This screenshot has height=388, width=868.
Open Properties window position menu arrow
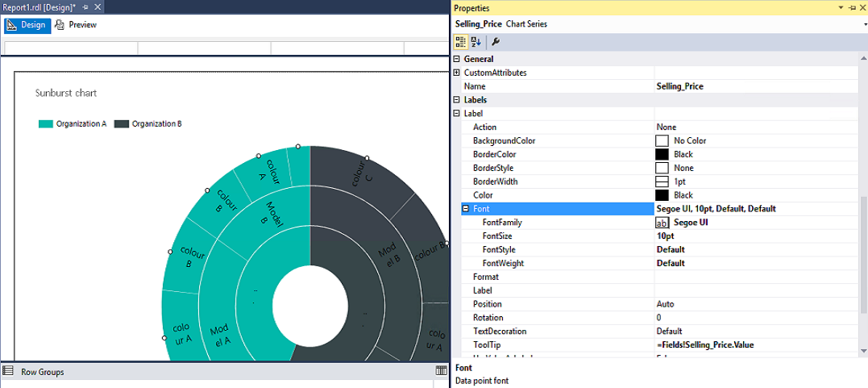pyautogui.click(x=840, y=7)
